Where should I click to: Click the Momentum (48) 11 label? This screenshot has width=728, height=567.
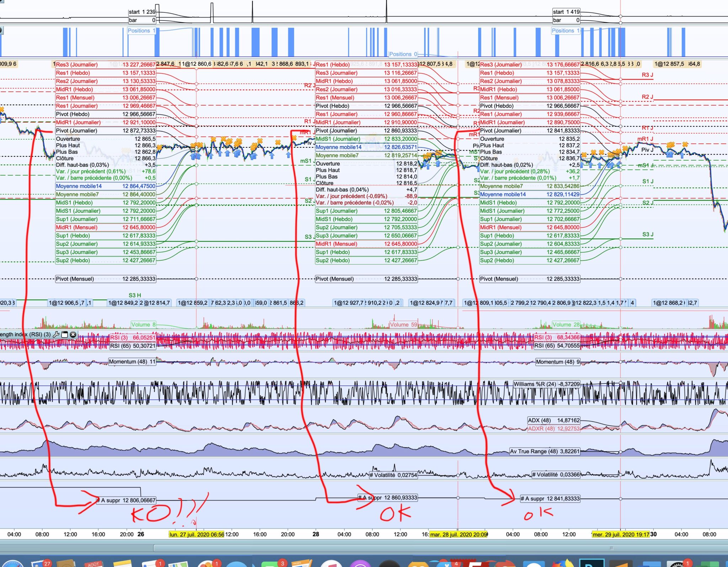click(x=132, y=362)
